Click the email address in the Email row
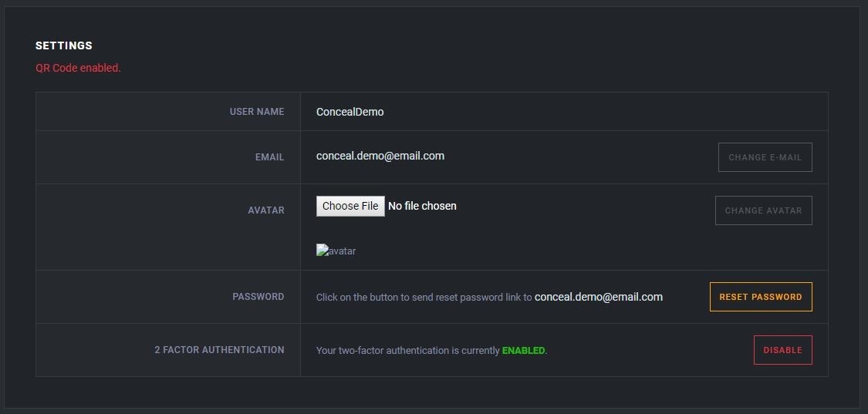The height and width of the screenshot is (414, 868). tap(380, 156)
